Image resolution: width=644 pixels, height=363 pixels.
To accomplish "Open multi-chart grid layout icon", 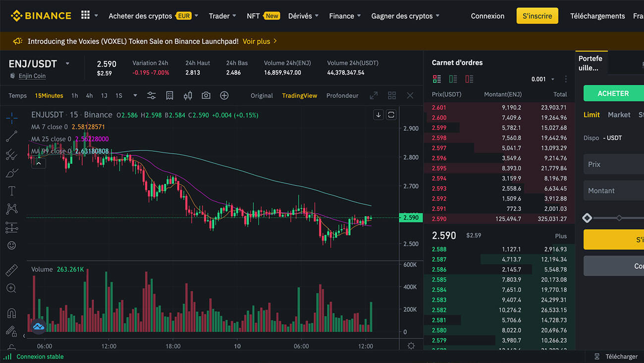I will (x=392, y=95).
